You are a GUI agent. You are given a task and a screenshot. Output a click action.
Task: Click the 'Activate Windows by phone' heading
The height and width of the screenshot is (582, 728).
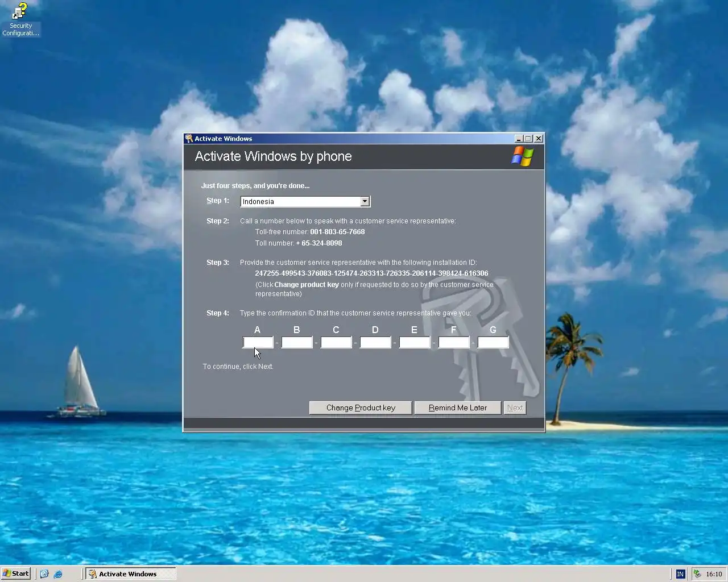click(x=273, y=156)
